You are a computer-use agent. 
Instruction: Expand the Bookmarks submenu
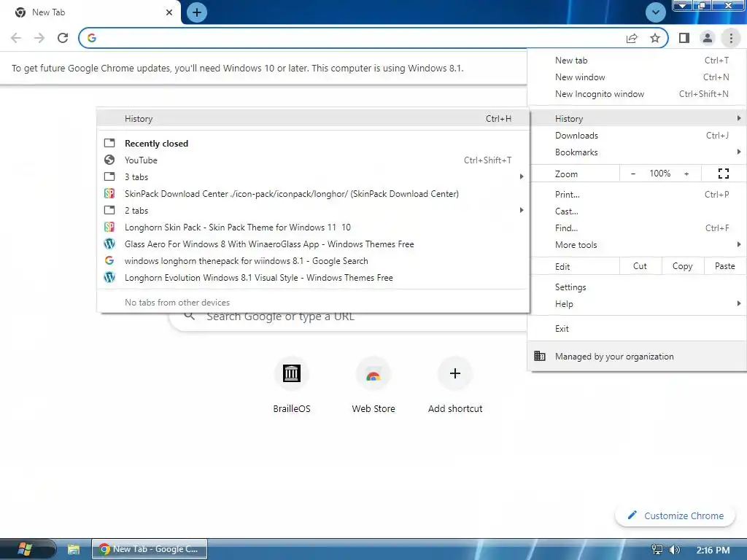(x=636, y=152)
